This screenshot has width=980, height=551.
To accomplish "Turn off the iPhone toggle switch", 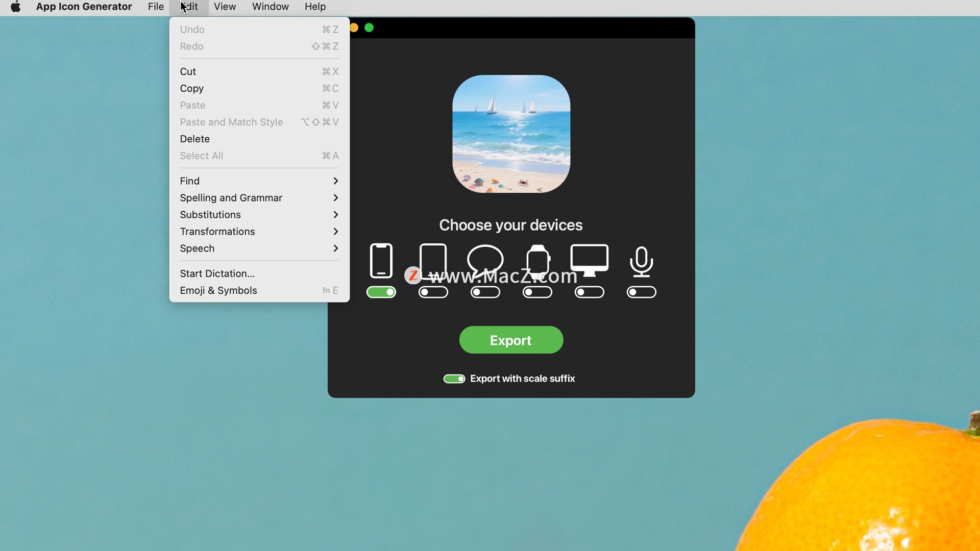I will 381,292.
